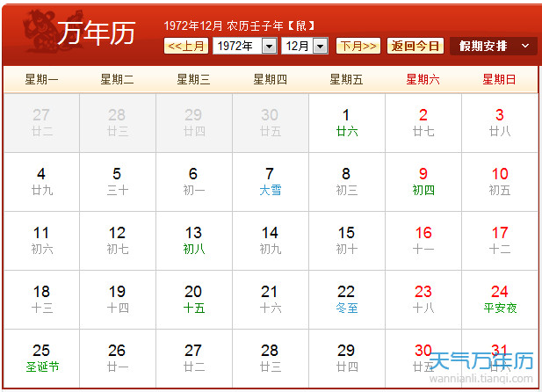Select December 23 十八
The width and height of the screenshot is (542, 392).
click(x=423, y=300)
